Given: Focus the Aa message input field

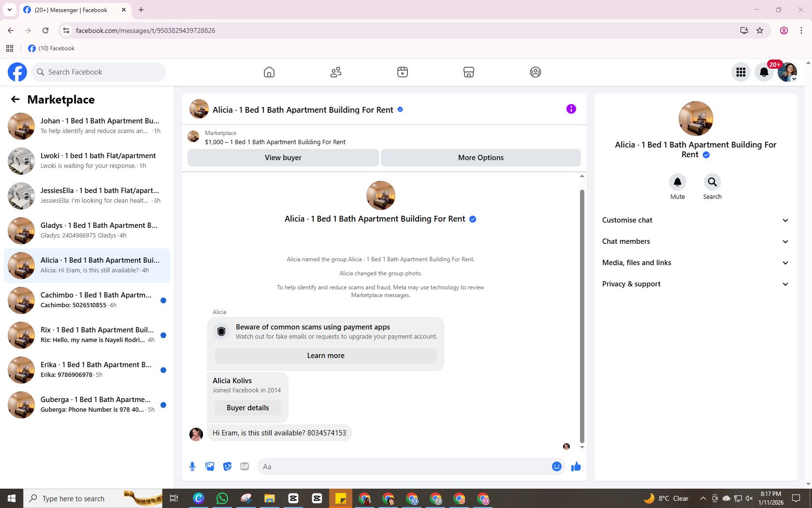Looking at the screenshot, I should point(404,466).
